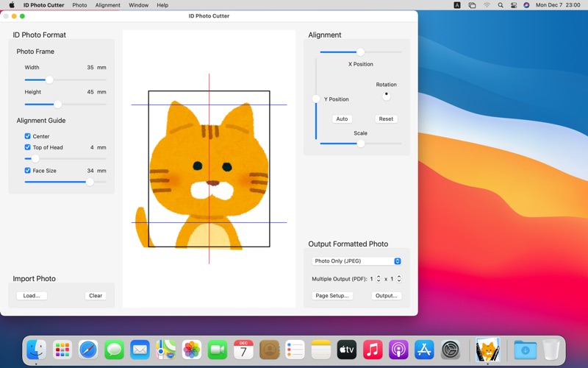Click the Reset alignment button
The width and height of the screenshot is (588, 368).
point(386,118)
